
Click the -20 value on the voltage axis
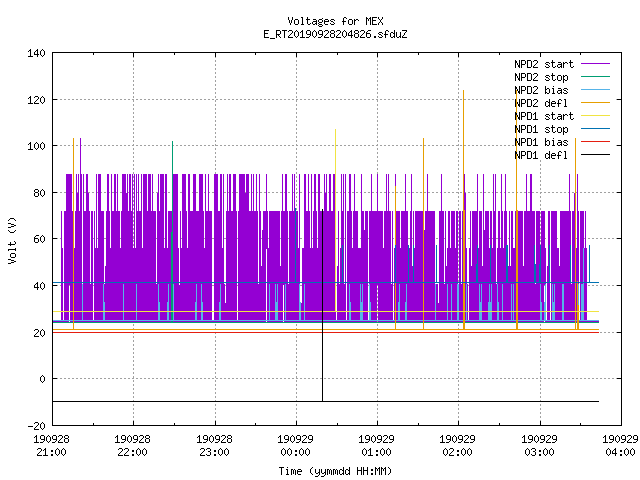click(36, 426)
